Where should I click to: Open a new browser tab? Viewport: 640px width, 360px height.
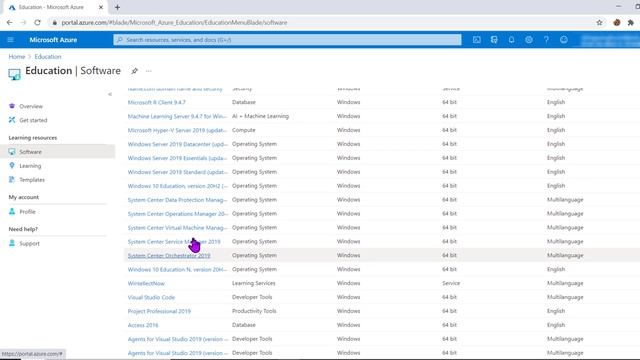click(x=118, y=7)
